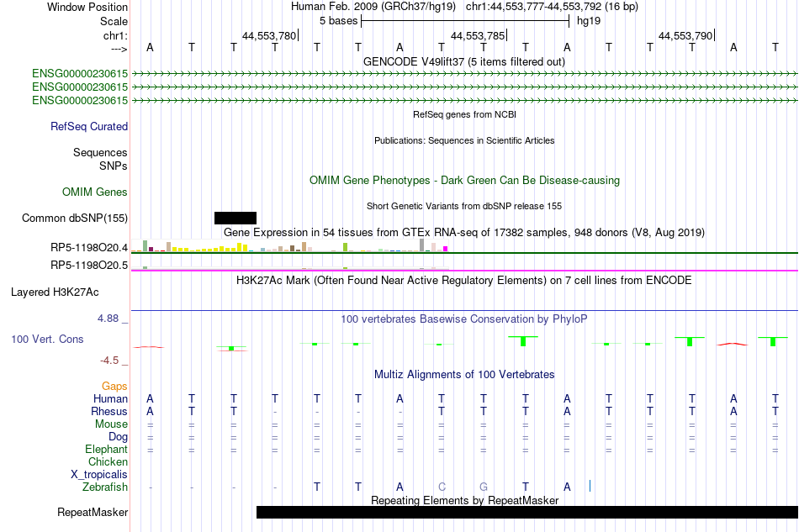Click the 44,553,785 coordinate marker

tap(478, 35)
